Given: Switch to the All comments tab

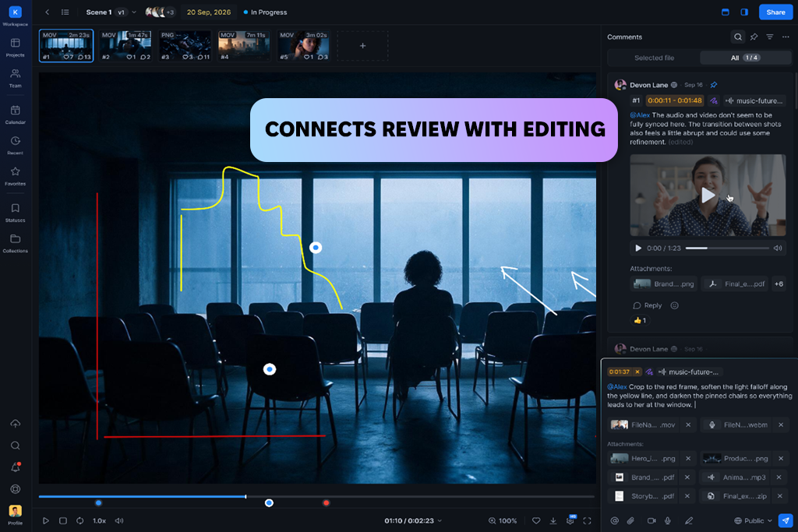Looking at the screenshot, I should coord(746,58).
